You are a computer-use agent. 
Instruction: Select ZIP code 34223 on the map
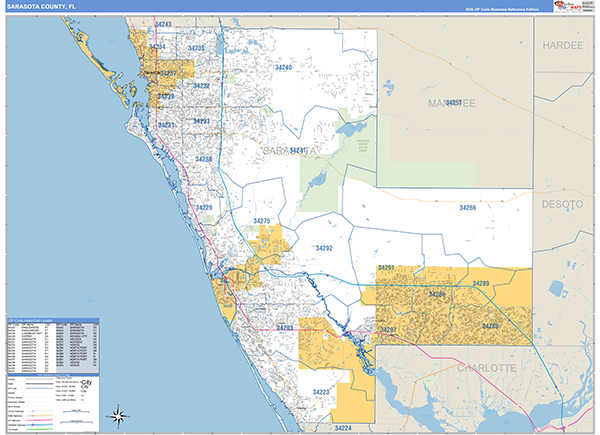[321, 391]
